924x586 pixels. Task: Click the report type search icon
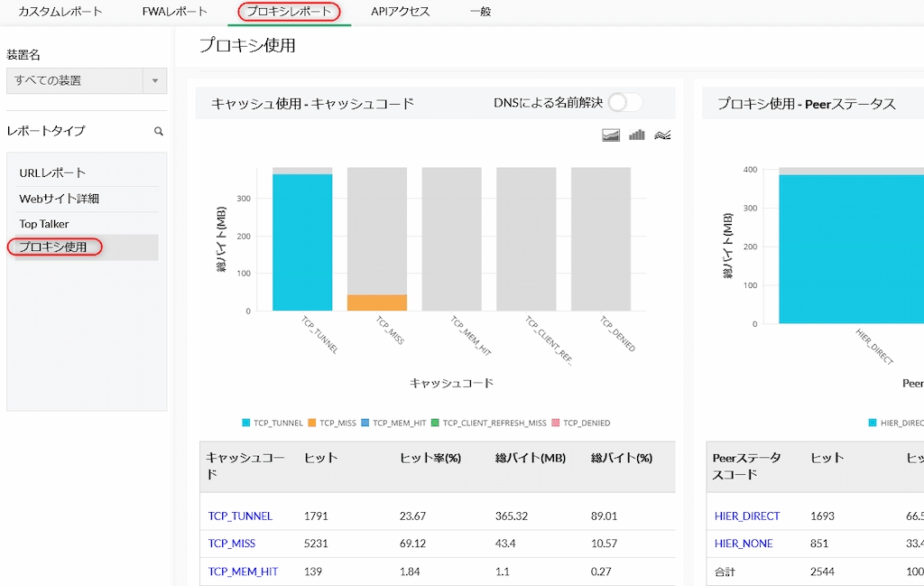[159, 132]
